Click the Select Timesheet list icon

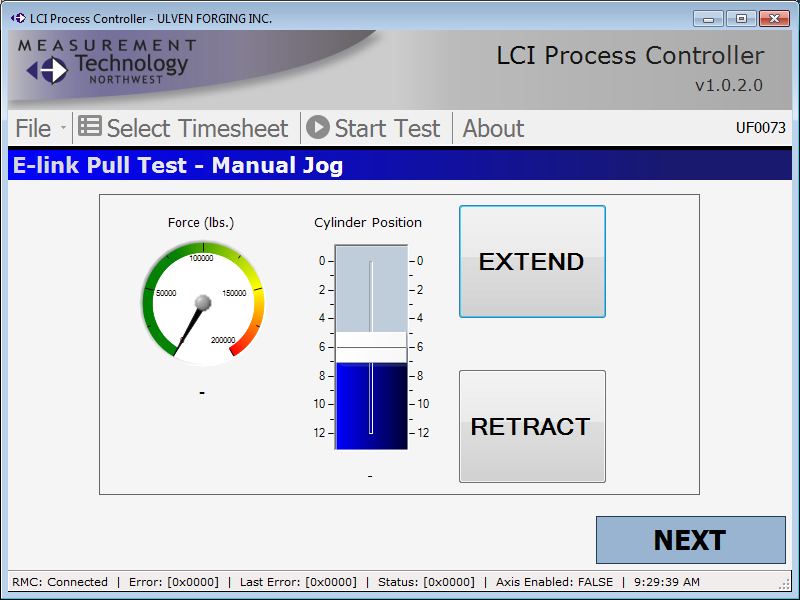point(90,127)
